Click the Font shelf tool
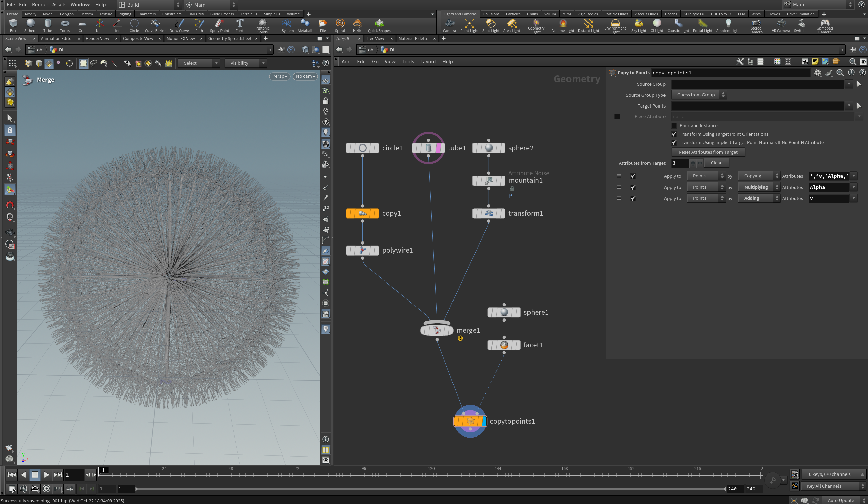 coord(239,25)
